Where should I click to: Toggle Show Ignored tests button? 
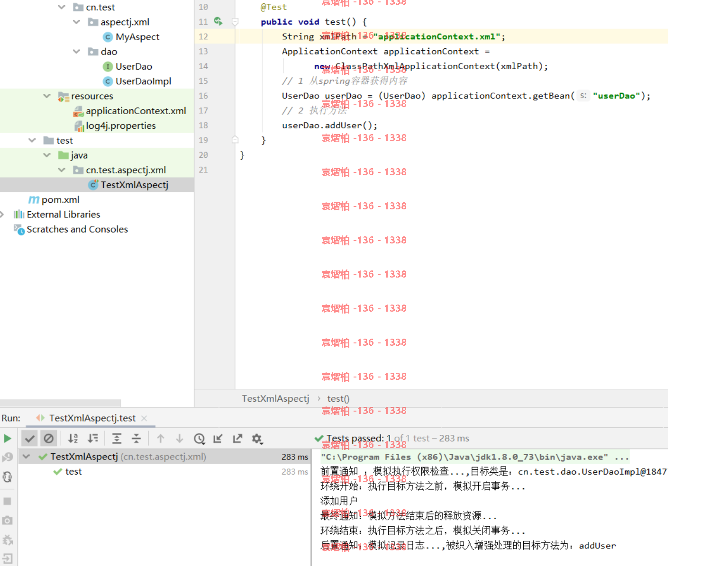tap(49, 439)
